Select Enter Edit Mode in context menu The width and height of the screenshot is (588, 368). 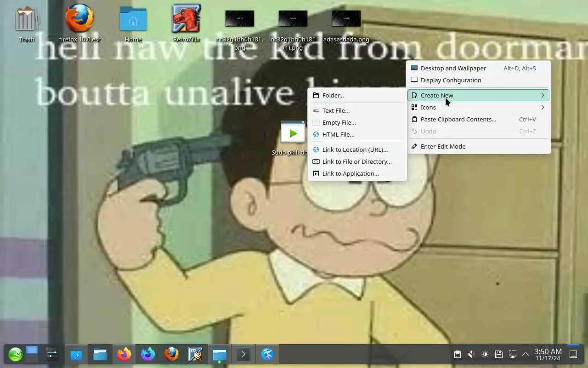click(479, 146)
